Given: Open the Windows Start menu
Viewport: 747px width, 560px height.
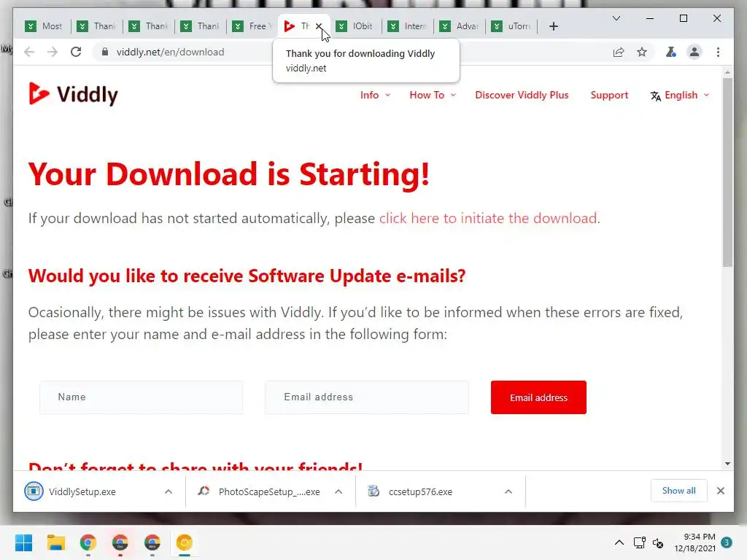Looking at the screenshot, I should click(x=23, y=542).
